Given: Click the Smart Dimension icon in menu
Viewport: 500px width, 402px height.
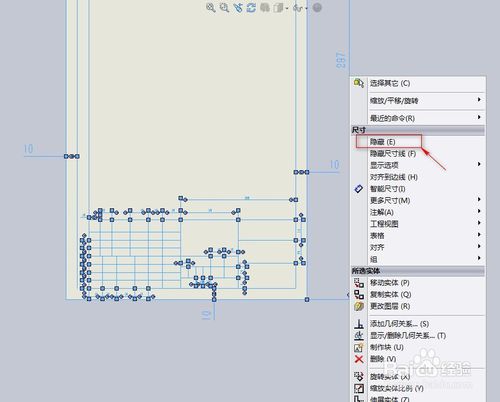Looking at the screenshot, I should [x=359, y=189].
